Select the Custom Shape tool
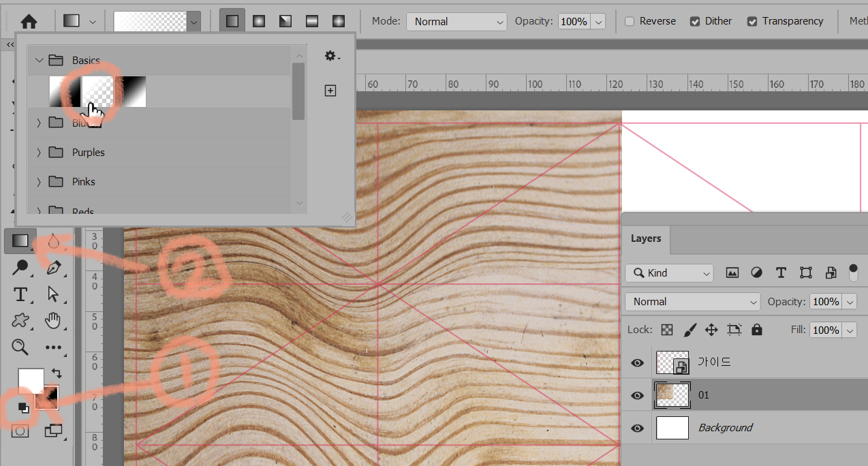868x466 pixels. tap(20, 321)
